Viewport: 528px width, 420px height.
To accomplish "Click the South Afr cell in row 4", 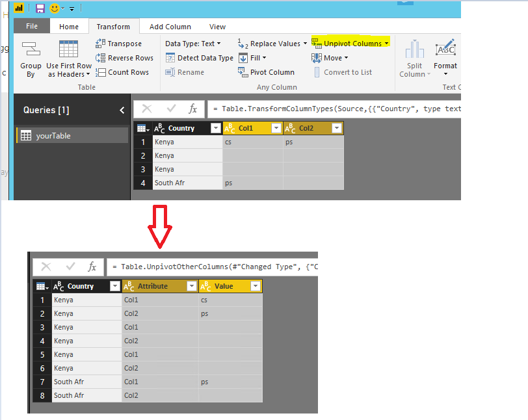I will coord(187,183).
